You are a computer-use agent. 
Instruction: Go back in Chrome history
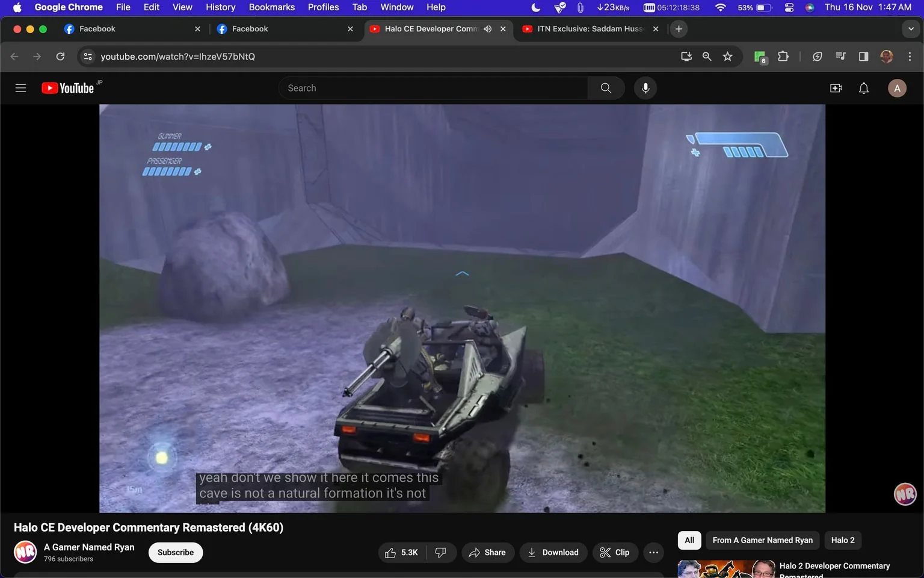click(14, 57)
